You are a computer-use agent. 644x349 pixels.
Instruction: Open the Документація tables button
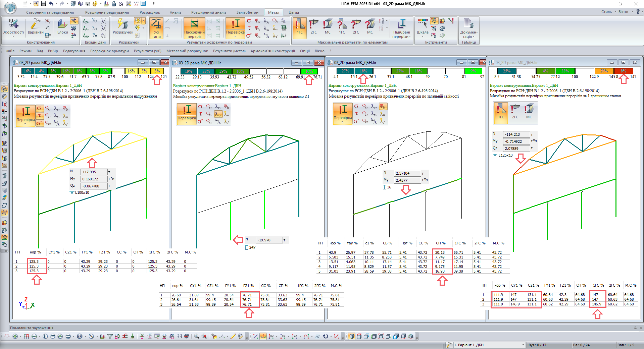(468, 28)
